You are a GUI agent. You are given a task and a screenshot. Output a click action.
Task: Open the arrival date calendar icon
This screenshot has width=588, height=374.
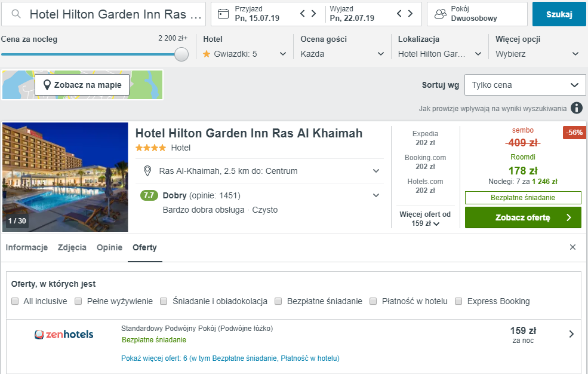pyautogui.click(x=223, y=14)
